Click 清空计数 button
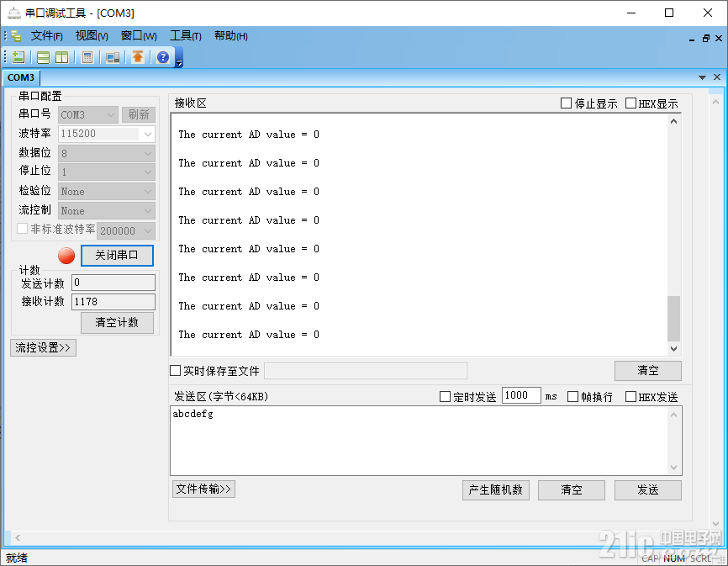Screen dimensions: 728x566 point(117,323)
